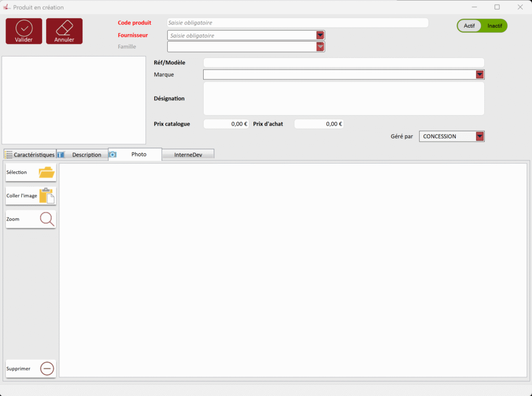The image size is (532, 396).
Task: Click the Annuler eraser button
Action: pos(64,31)
